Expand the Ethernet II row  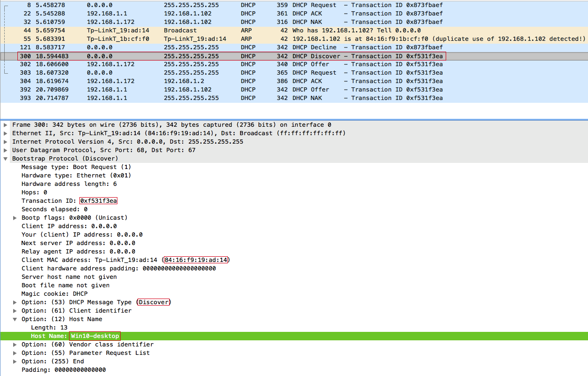tap(6, 133)
